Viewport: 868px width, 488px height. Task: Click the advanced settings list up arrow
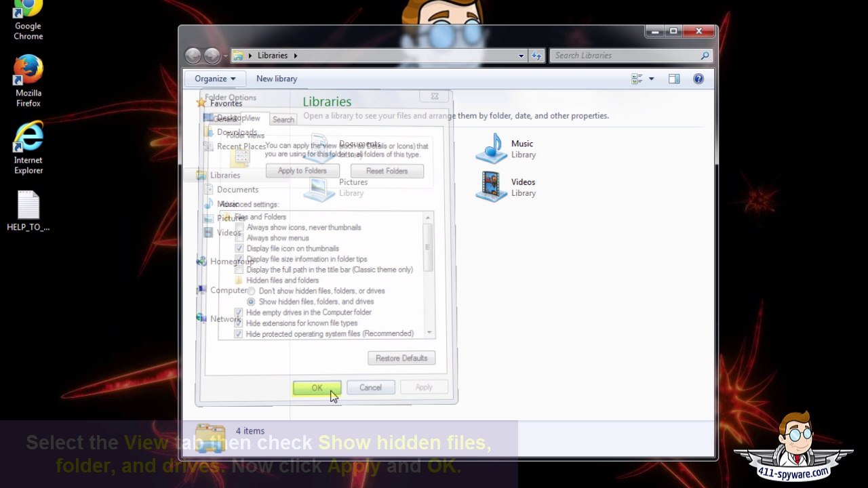(x=428, y=218)
